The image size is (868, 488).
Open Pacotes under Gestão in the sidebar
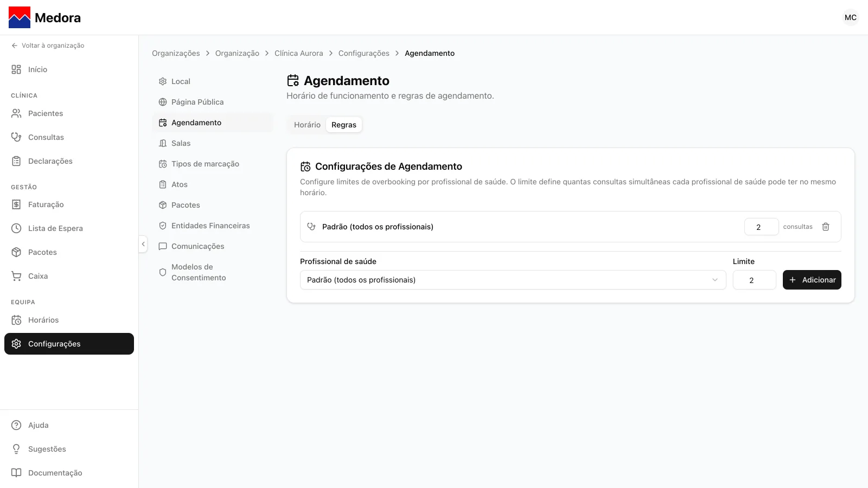69,252
